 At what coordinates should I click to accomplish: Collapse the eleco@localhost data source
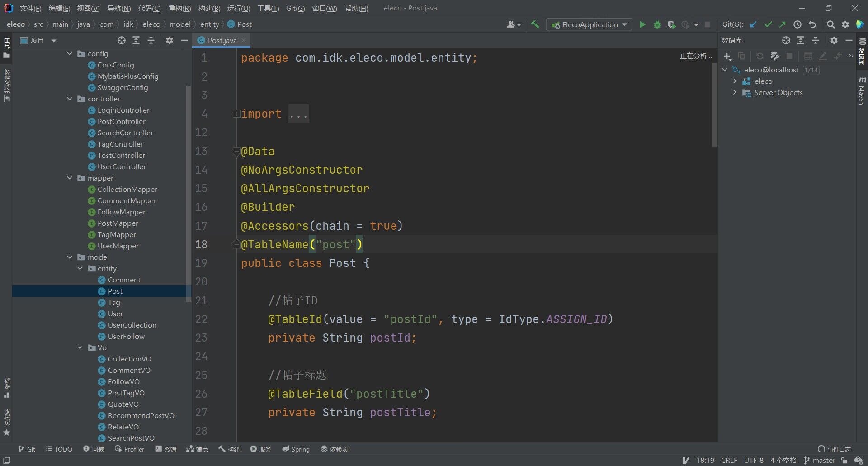725,70
